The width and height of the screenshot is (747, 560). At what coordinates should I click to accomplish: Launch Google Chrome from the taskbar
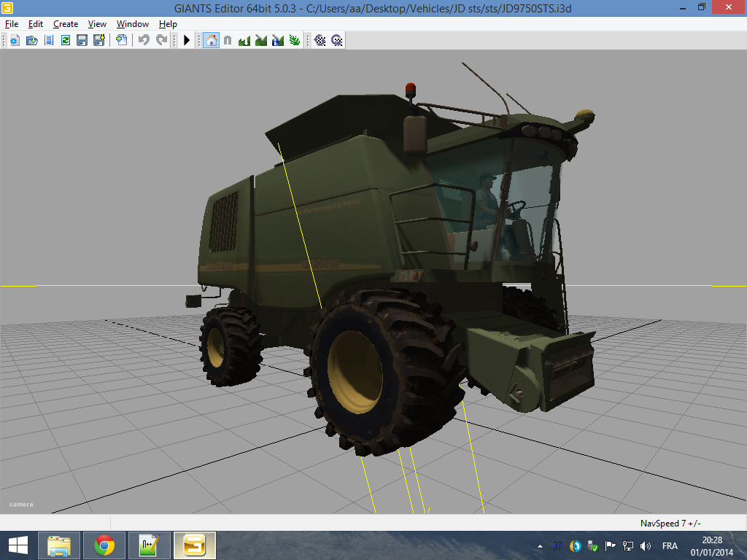tap(104, 545)
